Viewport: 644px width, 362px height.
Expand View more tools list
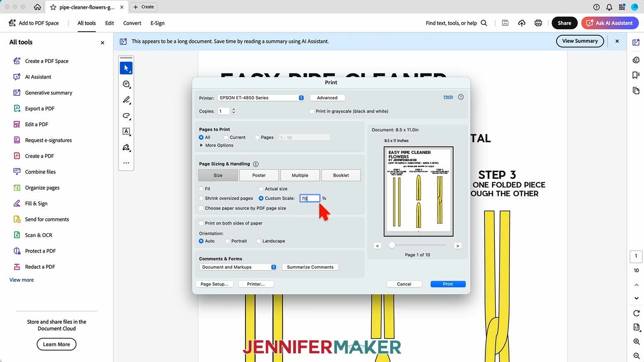tap(22, 280)
